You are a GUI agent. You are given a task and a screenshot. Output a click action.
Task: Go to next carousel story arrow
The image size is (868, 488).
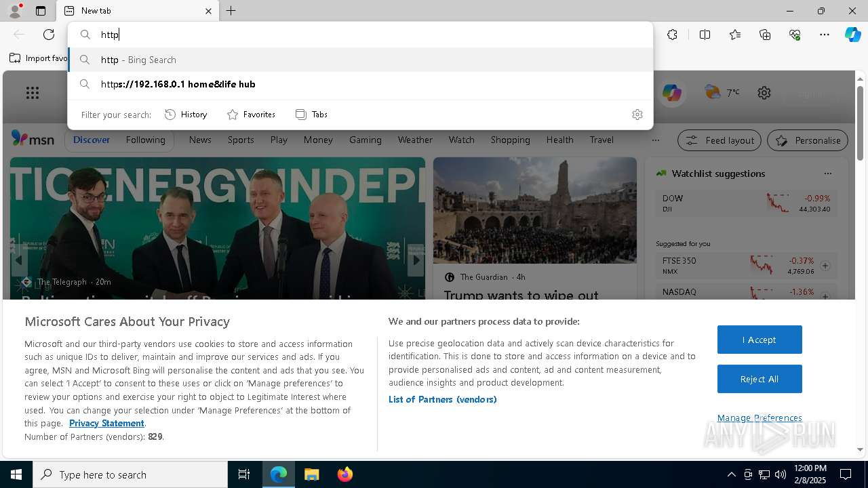[415, 260]
